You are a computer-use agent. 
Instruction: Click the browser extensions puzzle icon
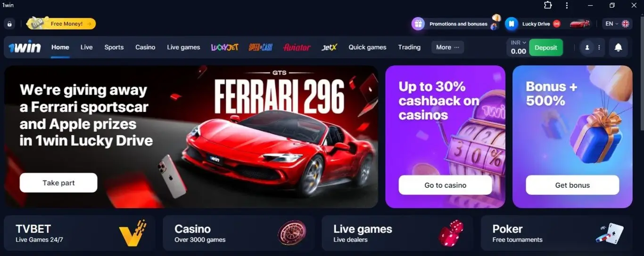pyautogui.click(x=548, y=5)
